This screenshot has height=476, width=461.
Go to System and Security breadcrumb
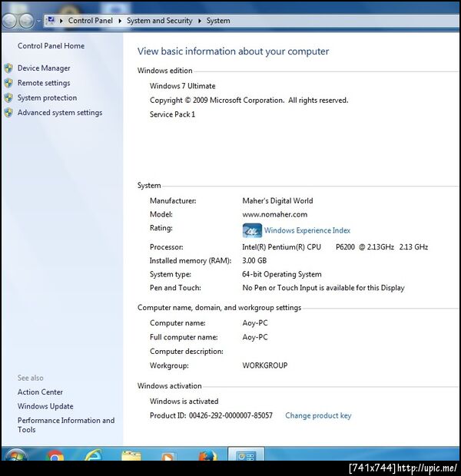[160, 21]
